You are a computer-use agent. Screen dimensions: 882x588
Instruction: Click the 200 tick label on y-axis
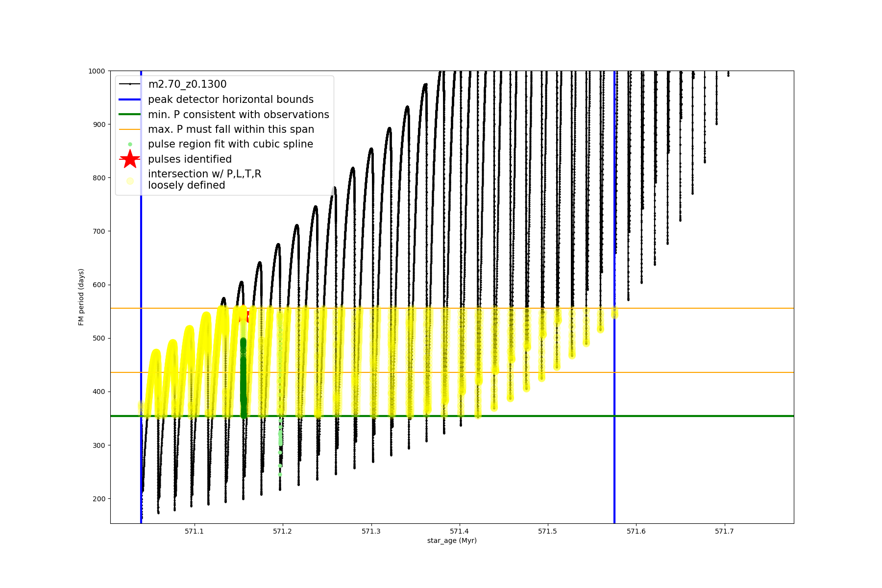pyautogui.click(x=99, y=499)
